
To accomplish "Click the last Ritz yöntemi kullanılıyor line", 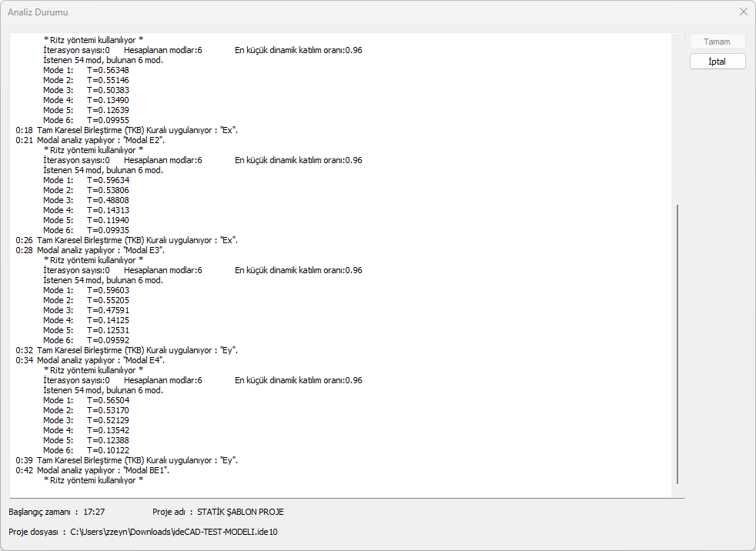I will click(93, 480).
